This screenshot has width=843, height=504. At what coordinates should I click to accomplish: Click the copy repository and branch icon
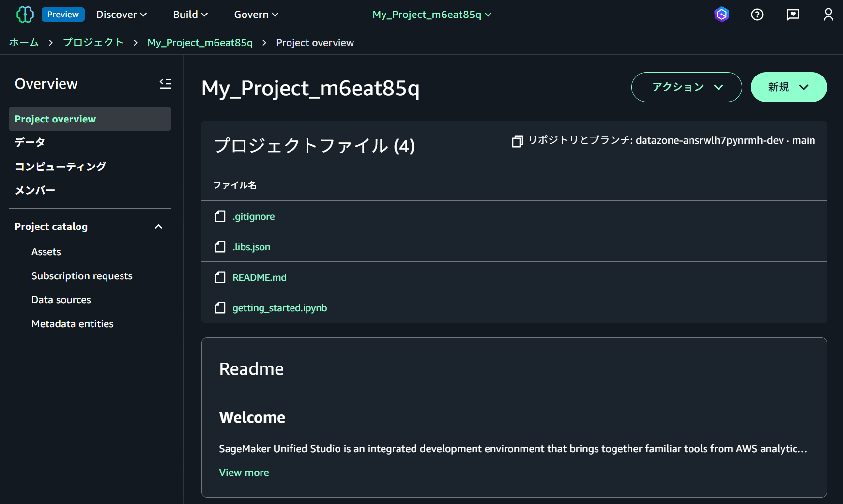[x=518, y=141]
